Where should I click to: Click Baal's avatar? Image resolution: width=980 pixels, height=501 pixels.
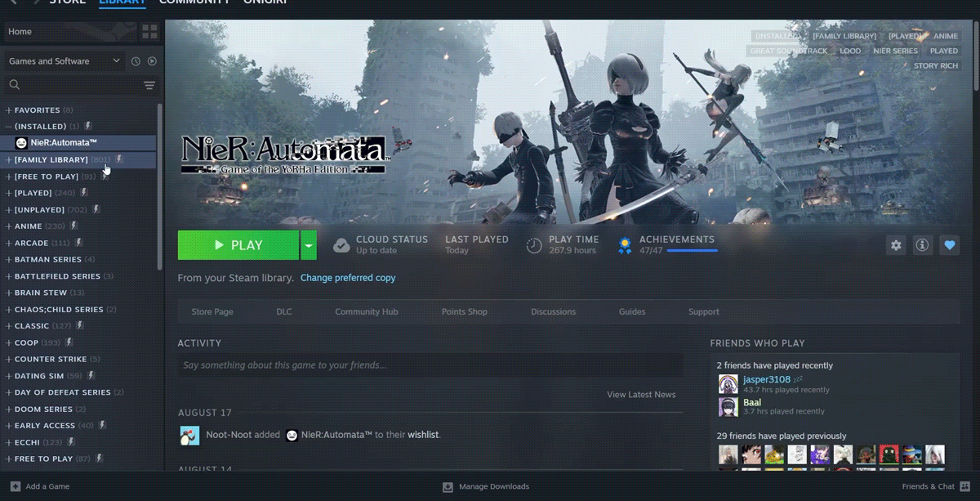(x=728, y=406)
